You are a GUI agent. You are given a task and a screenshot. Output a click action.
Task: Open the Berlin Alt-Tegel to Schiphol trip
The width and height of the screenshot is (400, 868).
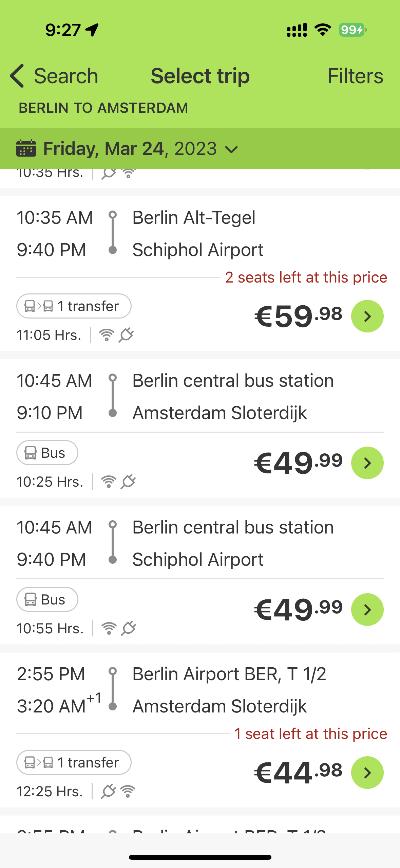193,234
